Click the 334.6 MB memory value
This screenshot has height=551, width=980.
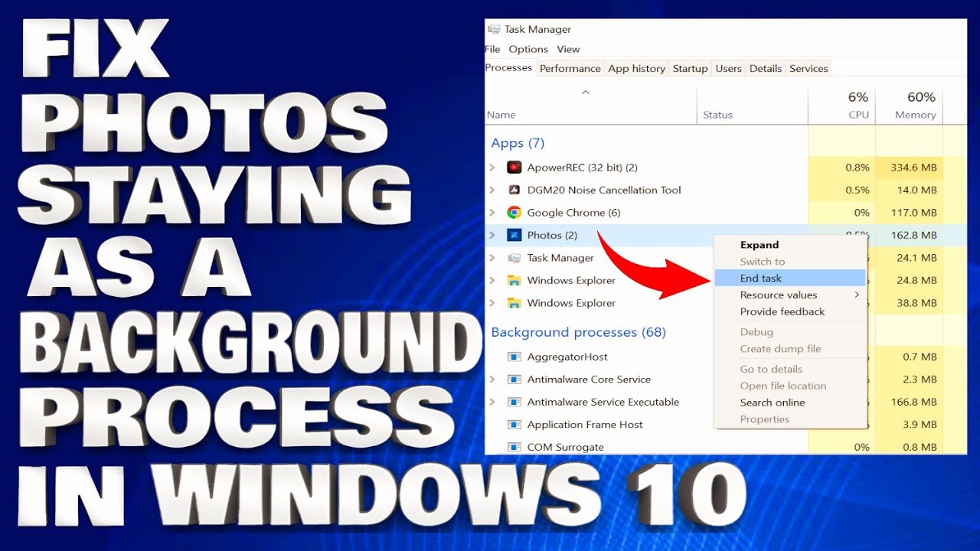[913, 168]
